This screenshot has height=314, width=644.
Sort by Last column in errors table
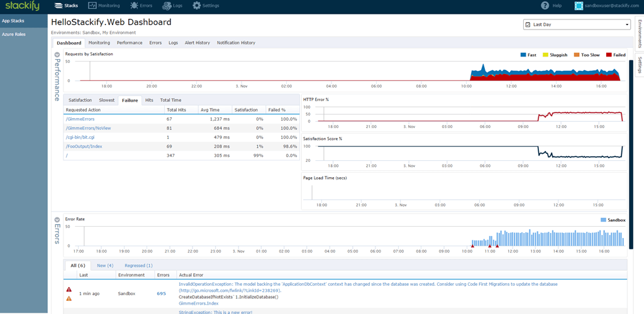point(96,275)
